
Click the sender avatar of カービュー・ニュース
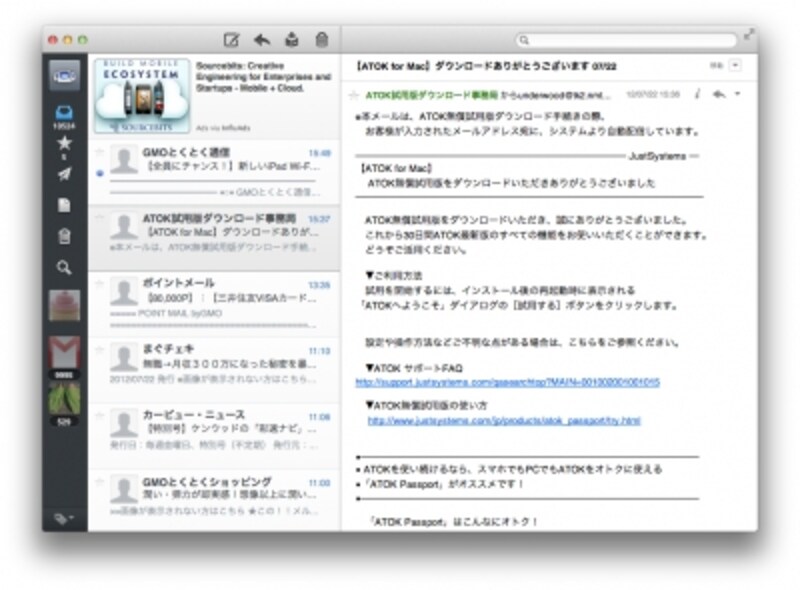point(124,423)
